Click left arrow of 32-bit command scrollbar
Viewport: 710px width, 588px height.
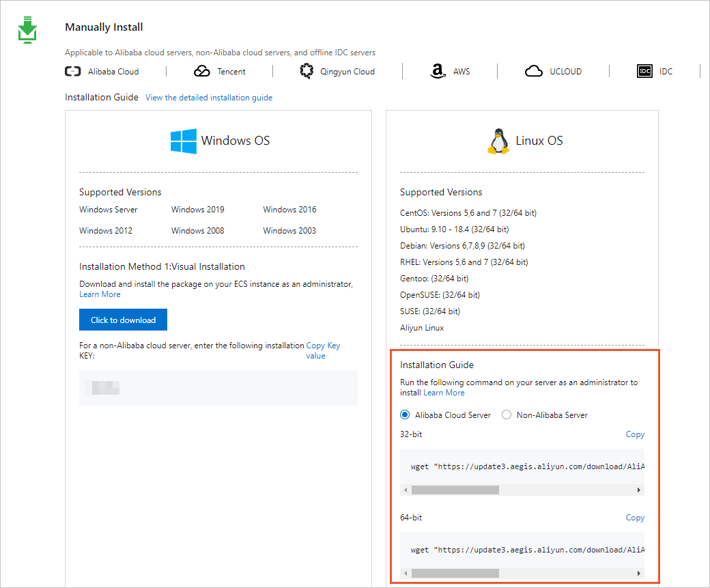coord(406,490)
